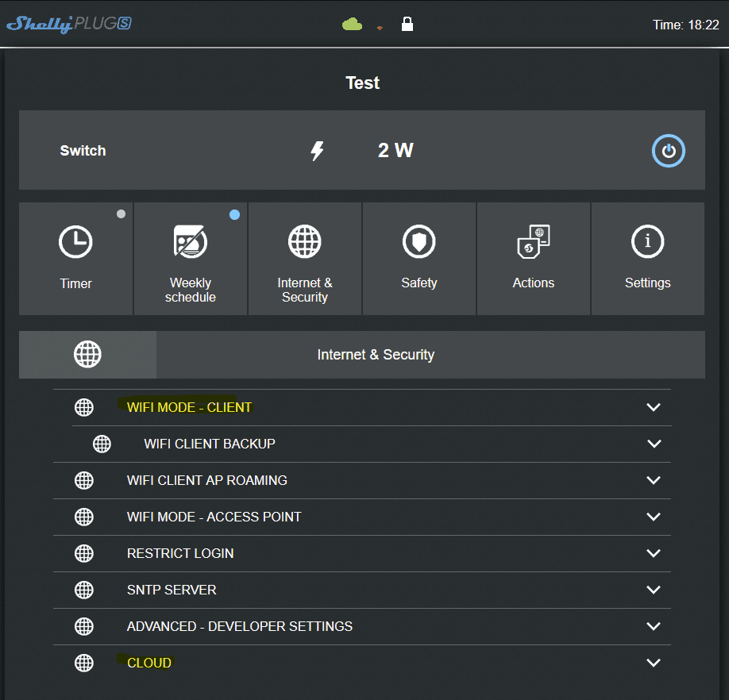Click the green cloud status icon
The image size is (729, 700).
352,24
